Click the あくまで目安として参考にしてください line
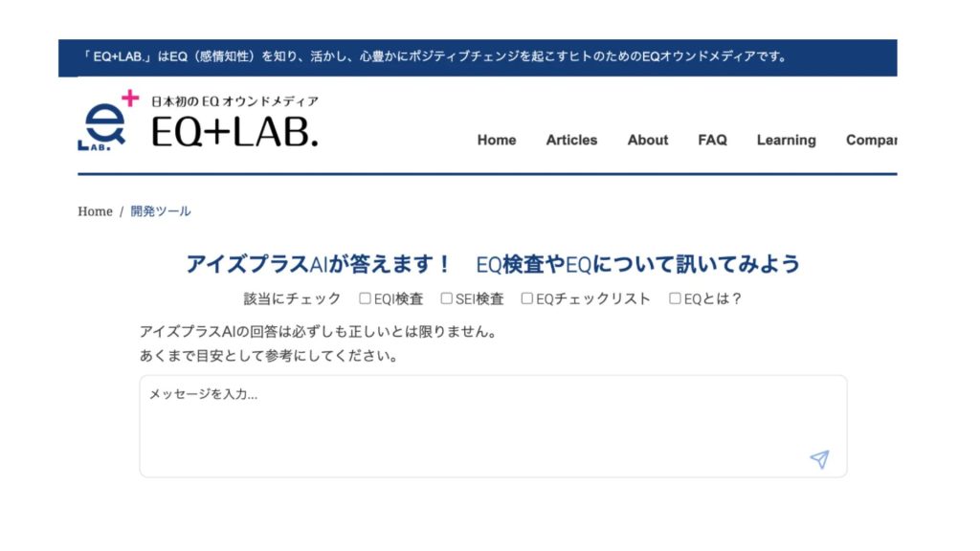This screenshot has width=980, height=551. [269, 356]
